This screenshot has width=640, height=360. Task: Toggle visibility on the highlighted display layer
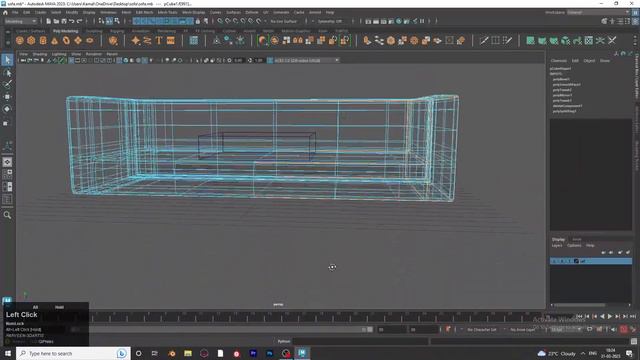pyautogui.click(x=554, y=261)
